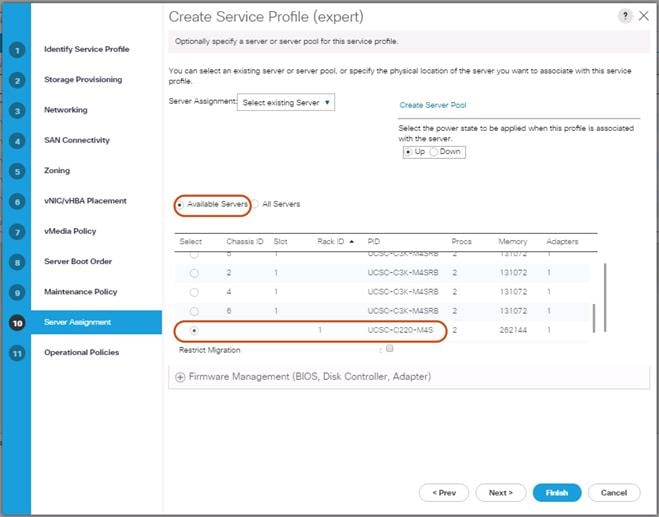Click step 2 number circle icon
659x517 pixels.
click(x=16, y=80)
